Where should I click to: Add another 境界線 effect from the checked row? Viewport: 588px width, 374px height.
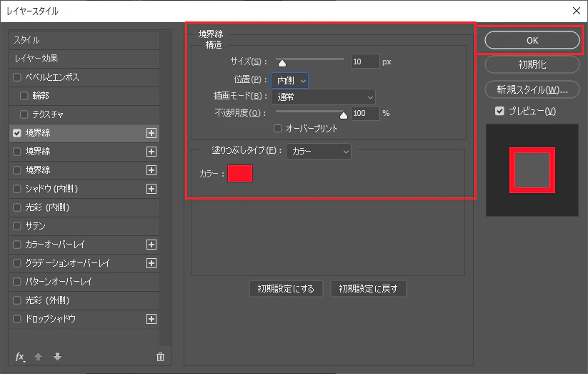coord(151,133)
